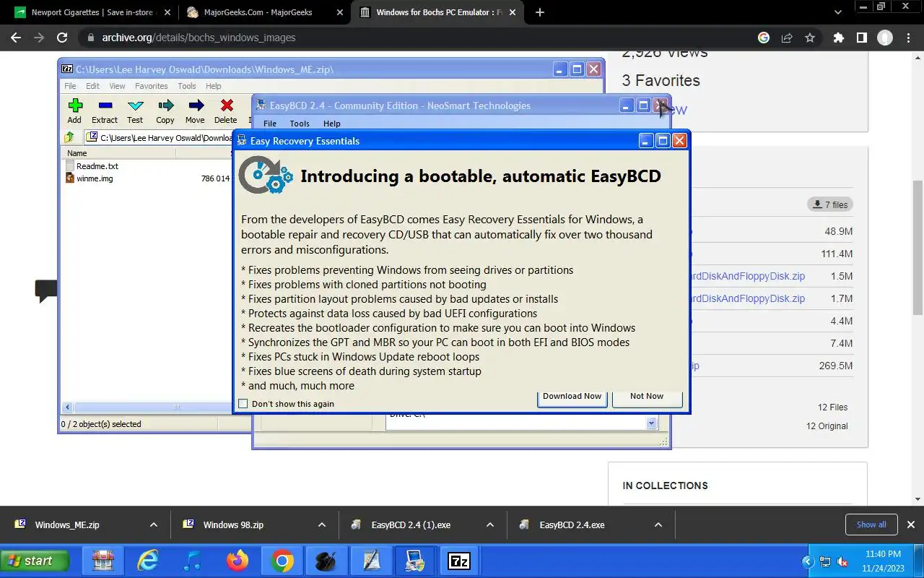Click the network tray icon
The height and width of the screenshot is (578, 924).
point(825,561)
